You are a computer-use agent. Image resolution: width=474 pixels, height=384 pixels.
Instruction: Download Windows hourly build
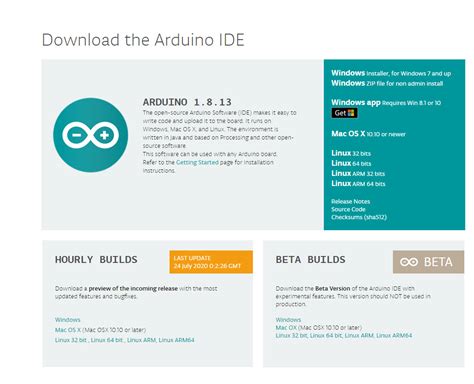tap(68, 320)
